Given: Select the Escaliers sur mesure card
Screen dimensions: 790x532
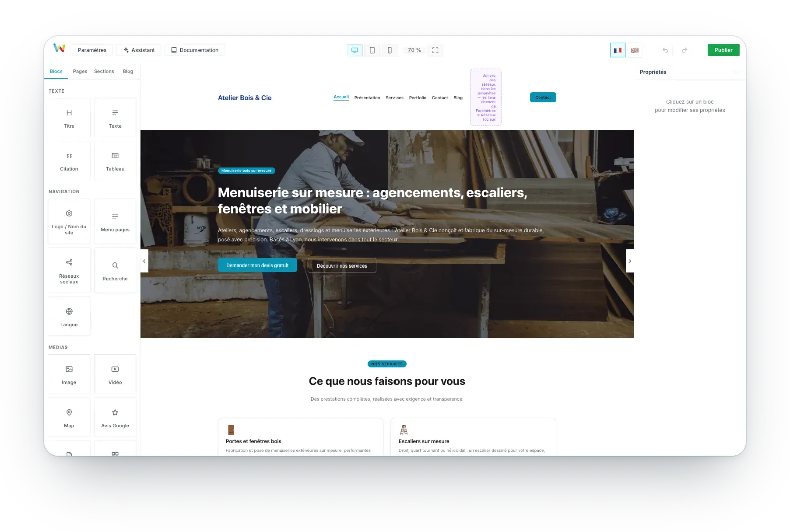Looking at the screenshot, I should coord(473,437).
